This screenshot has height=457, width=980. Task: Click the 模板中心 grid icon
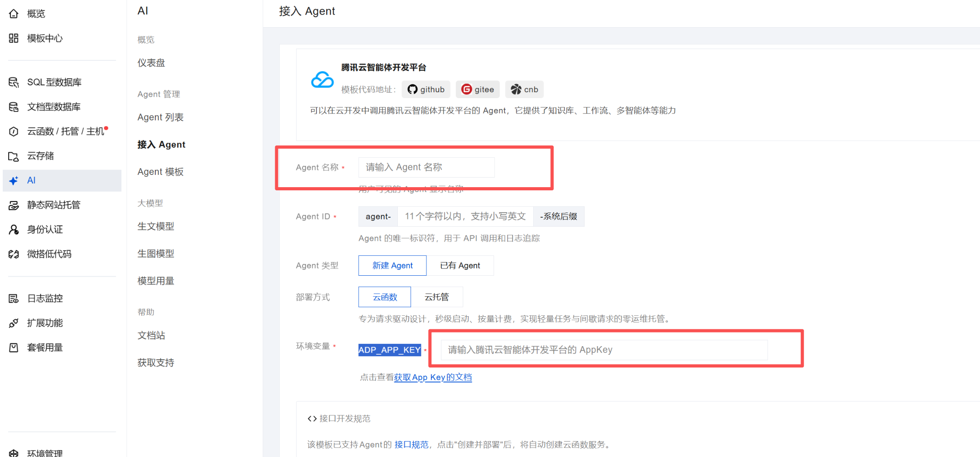(x=14, y=38)
